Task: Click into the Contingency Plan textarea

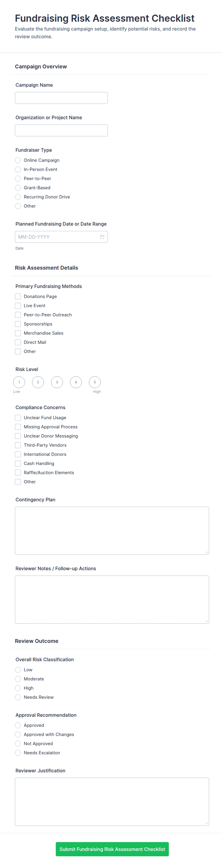Action: [112, 531]
